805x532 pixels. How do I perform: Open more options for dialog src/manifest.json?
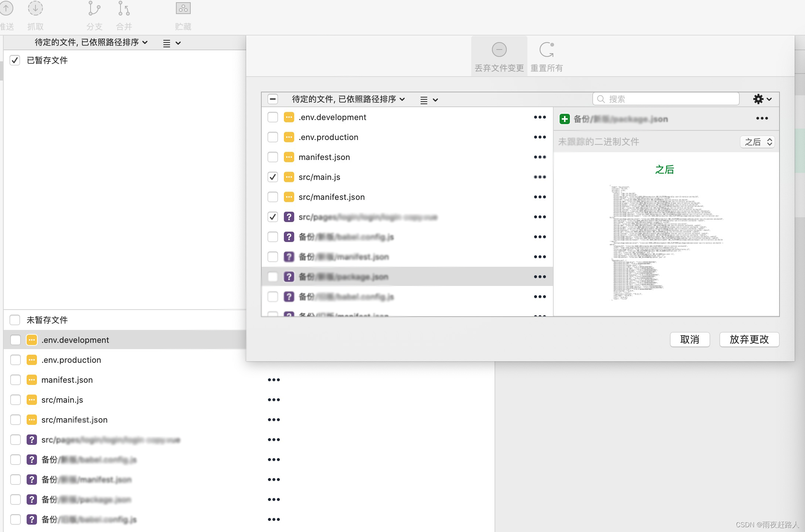pos(540,197)
